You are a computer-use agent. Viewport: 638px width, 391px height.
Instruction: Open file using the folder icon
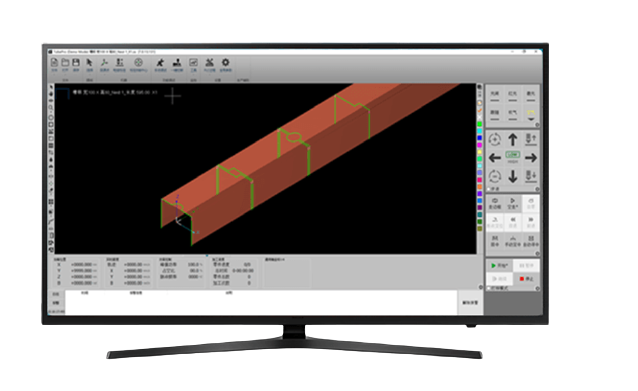pos(65,63)
